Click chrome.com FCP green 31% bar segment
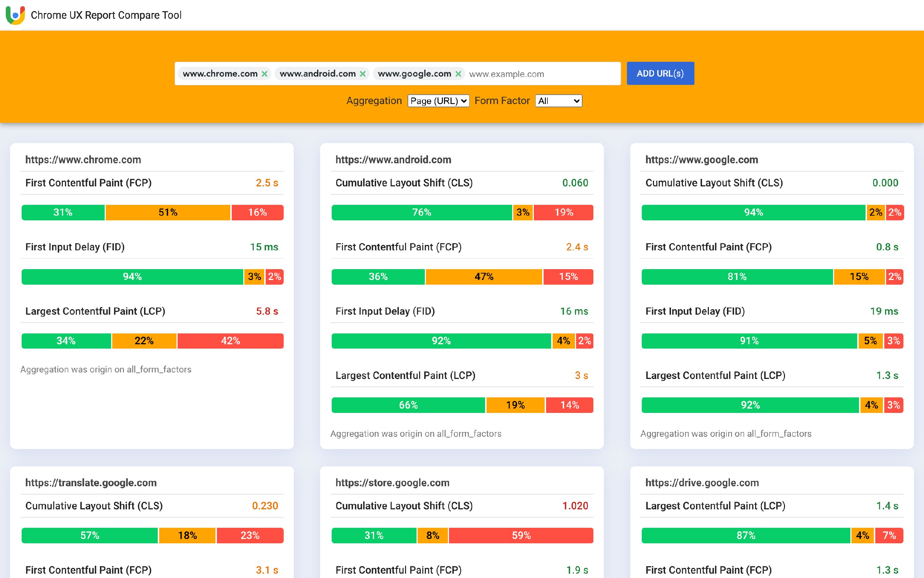924x578 pixels. tap(63, 212)
